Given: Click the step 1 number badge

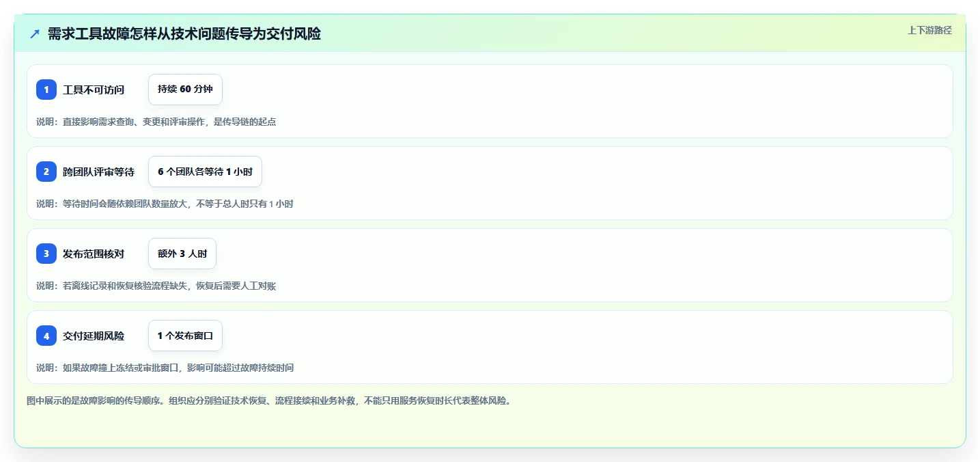Looking at the screenshot, I should [46, 90].
